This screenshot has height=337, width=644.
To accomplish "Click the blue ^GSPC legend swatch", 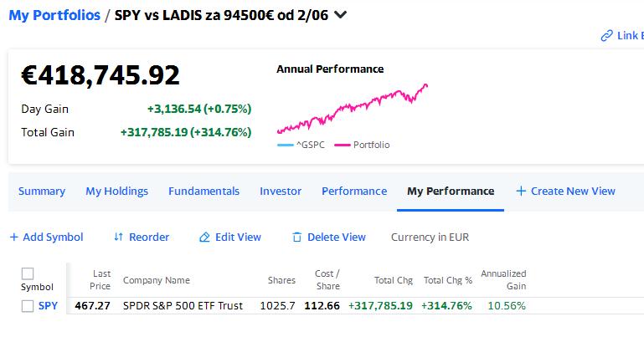I will 286,146.
